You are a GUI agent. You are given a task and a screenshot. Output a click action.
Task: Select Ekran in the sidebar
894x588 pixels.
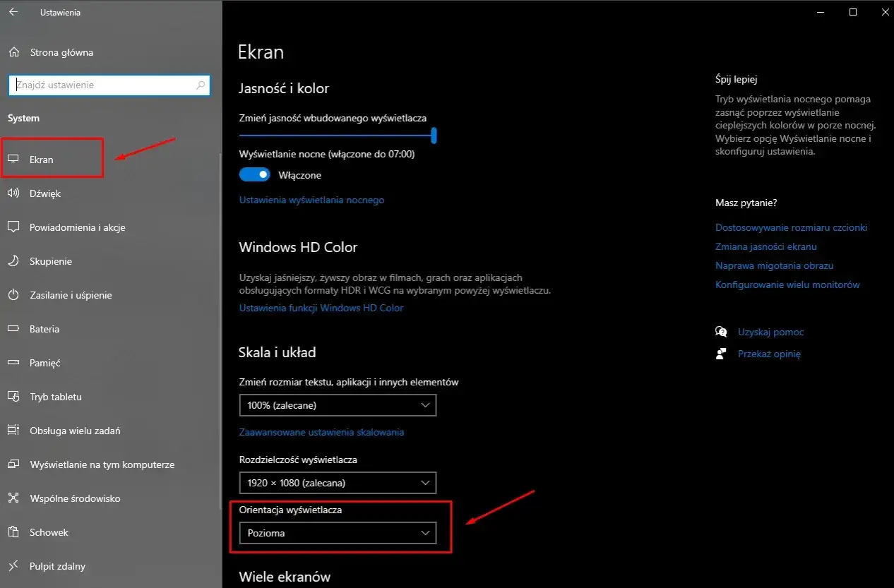[42, 160]
